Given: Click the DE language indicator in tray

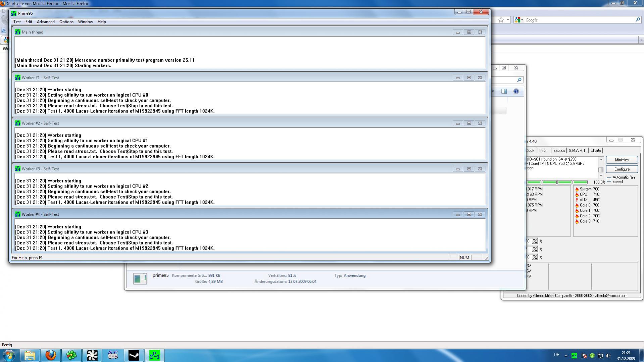Looking at the screenshot, I should [x=556, y=355].
